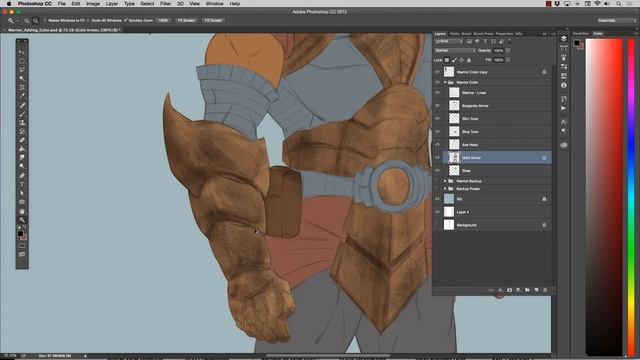
Task: Hide the Gold Armor layer
Action: 437,158
